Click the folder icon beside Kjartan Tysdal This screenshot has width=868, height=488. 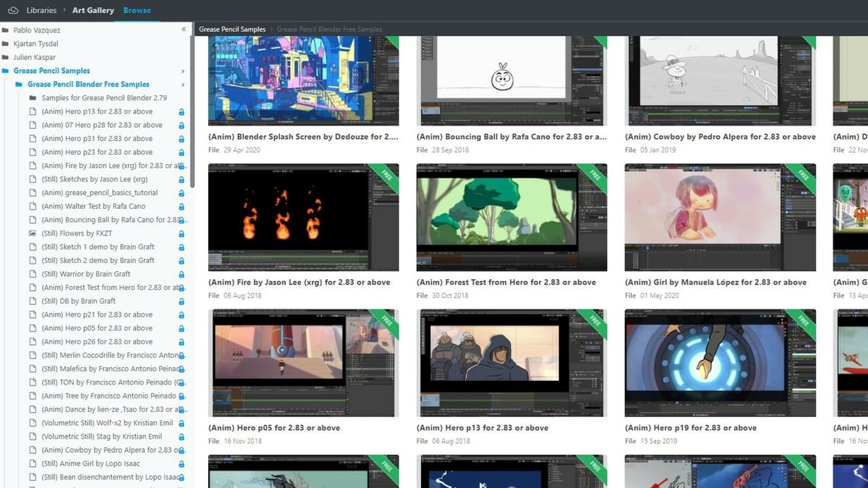tap(5, 44)
